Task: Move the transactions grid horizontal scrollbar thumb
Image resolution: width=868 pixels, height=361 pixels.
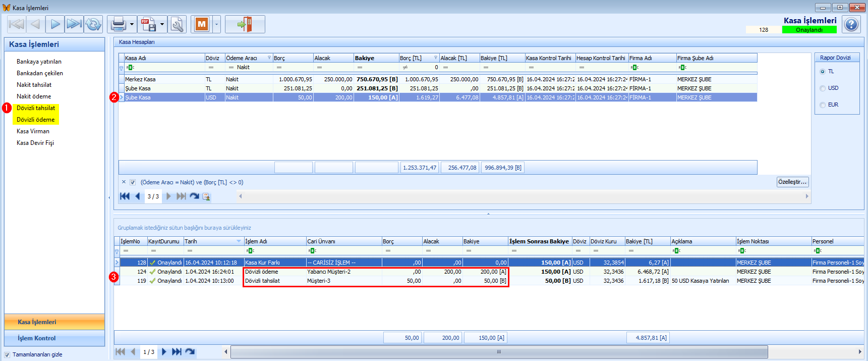Action: coord(499,352)
